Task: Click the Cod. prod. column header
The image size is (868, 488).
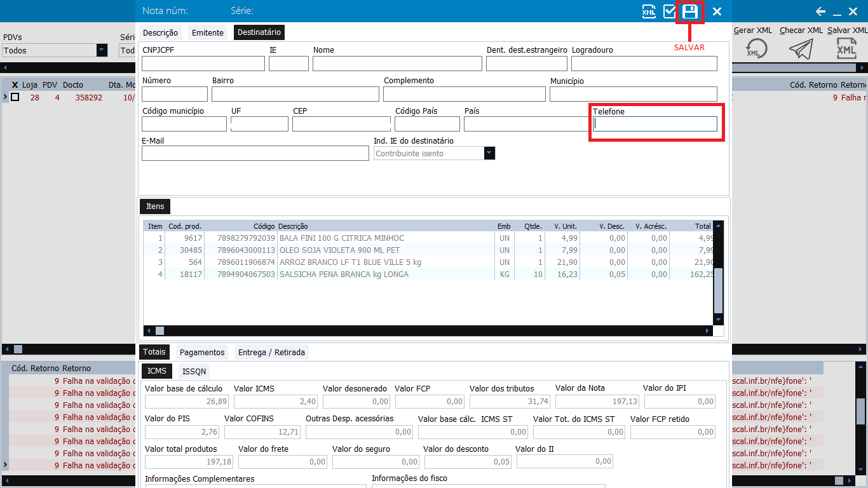Action: [185, 226]
